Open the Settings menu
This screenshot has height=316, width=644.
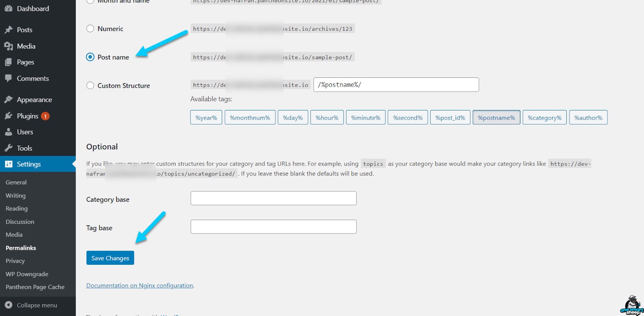click(x=38, y=164)
